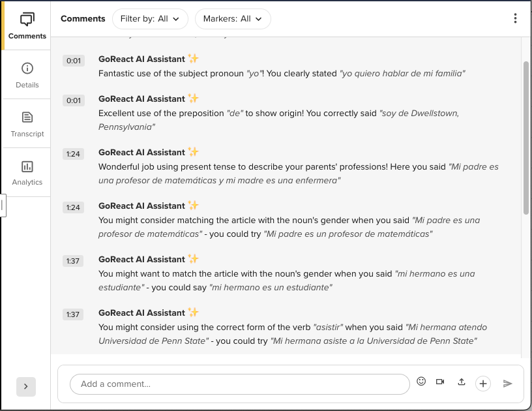Screen dimensions: 532x411
Task: Expand the collapsed sidebar with the chevron
Action: [26, 387]
